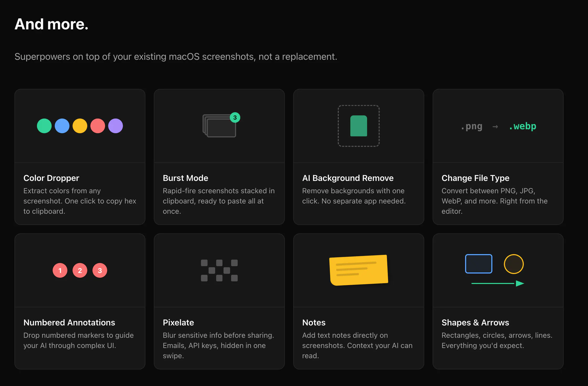Click the Pixelate checkered squares icon
588x386 pixels.
pyautogui.click(x=219, y=270)
